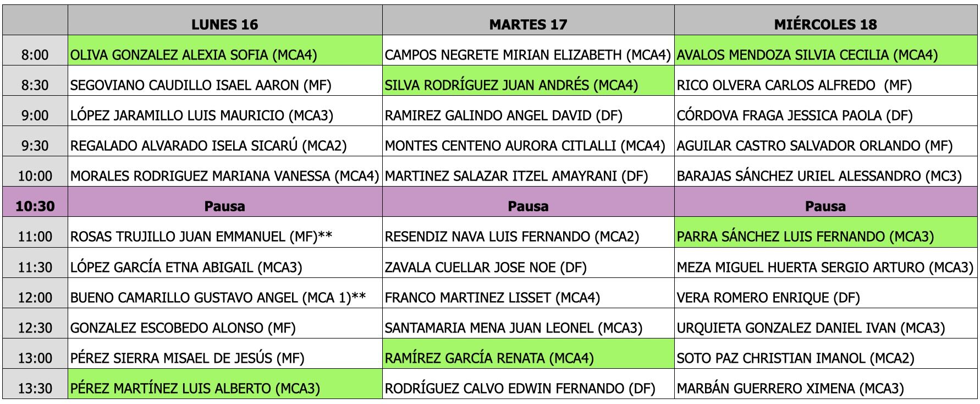Select RAMÍREZ GARCÍA RENATA highlighted cell

(528, 358)
